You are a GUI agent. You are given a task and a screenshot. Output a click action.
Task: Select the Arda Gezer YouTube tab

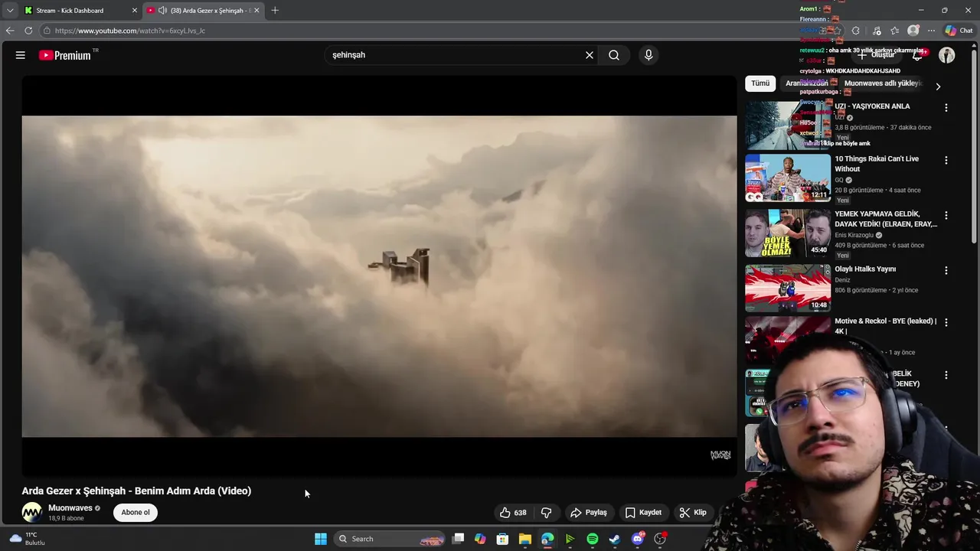204,11
